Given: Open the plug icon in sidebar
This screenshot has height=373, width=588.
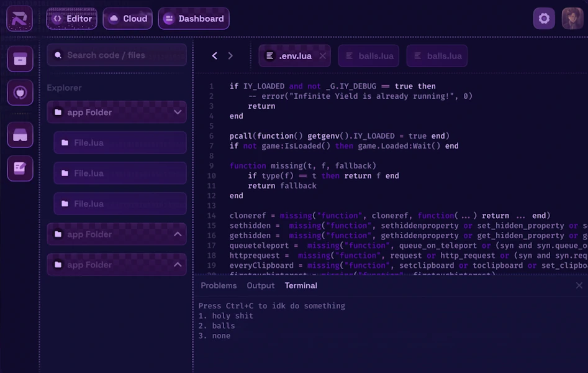Looking at the screenshot, I should (20, 93).
